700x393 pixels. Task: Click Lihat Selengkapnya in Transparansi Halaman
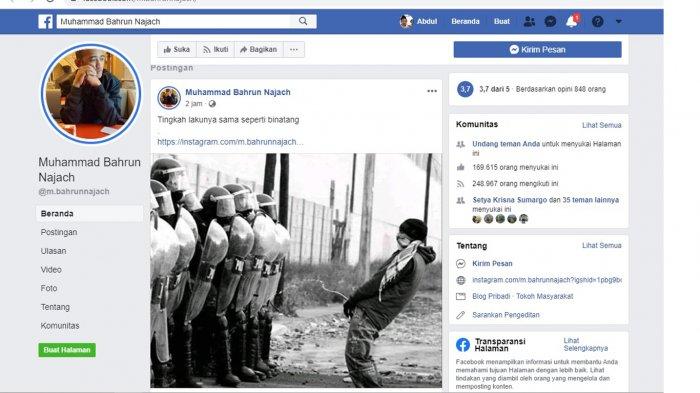click(x=585, y=344)
